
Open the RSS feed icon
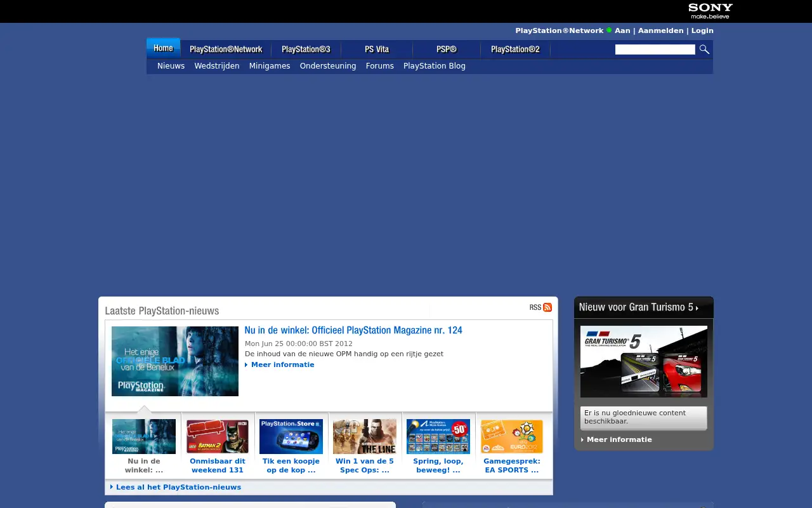(x=547, y=307)
